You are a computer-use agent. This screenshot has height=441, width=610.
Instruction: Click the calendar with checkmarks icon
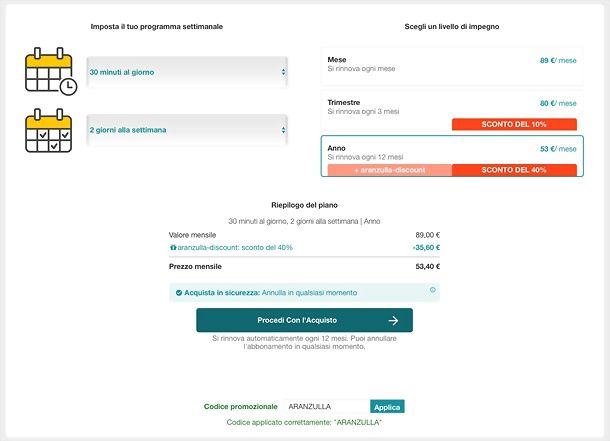pyautogui.click(x=49, y=130)
